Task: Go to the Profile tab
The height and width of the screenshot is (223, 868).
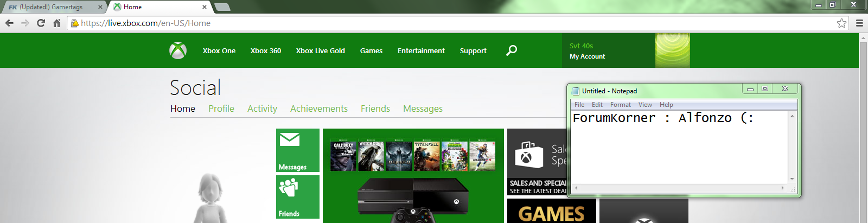Action: [x=221, y=109]
